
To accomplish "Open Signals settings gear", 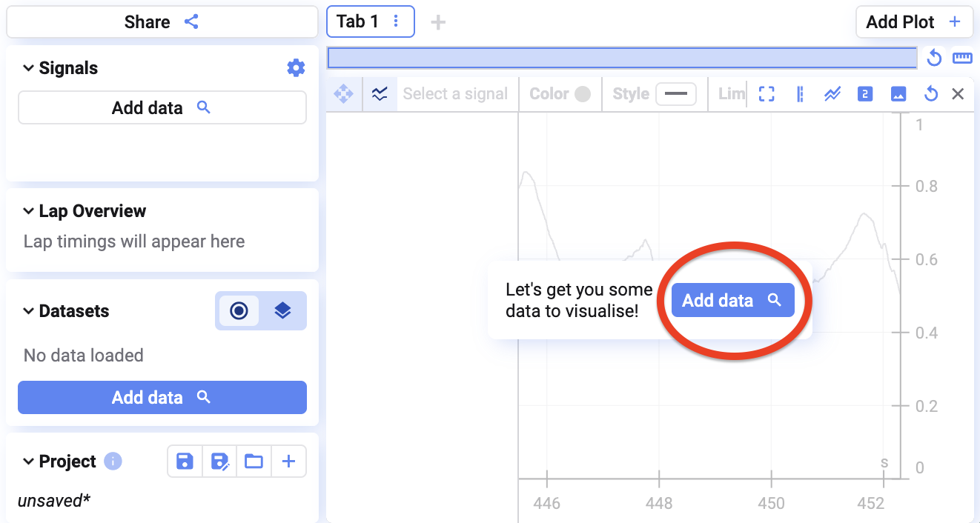I will click(296, 68).
